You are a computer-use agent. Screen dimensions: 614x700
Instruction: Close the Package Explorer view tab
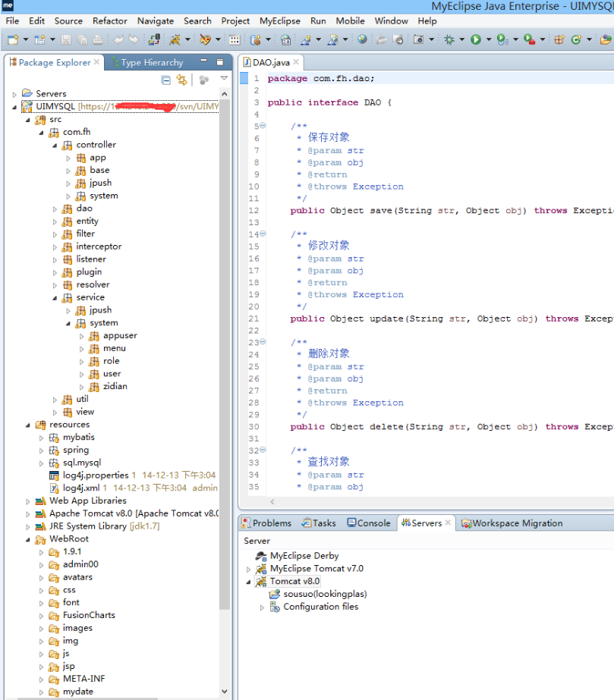click(96, 62)
